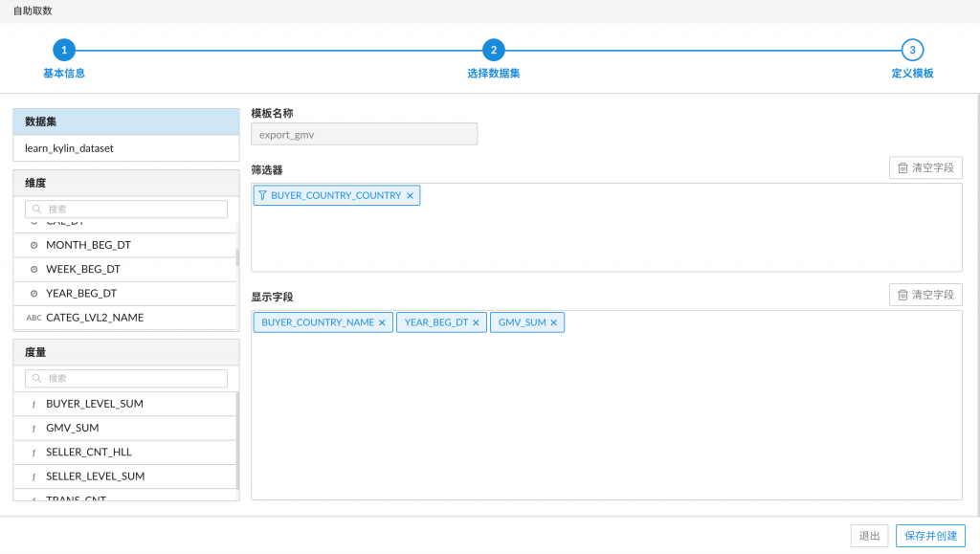Remove the BUYER_COUNTRY_COUNTRY filter tag
This screenshot has width=980, height=554.
410,195
